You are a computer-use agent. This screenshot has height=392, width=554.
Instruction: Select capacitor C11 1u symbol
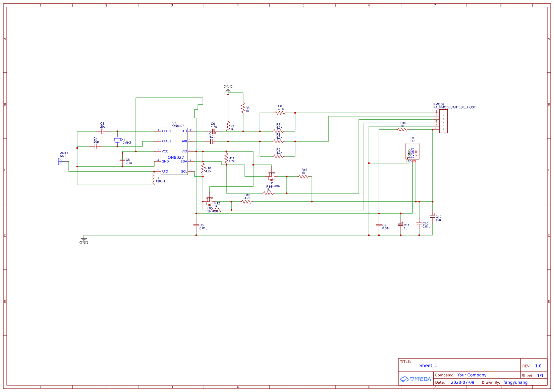[x=401, y=225]
